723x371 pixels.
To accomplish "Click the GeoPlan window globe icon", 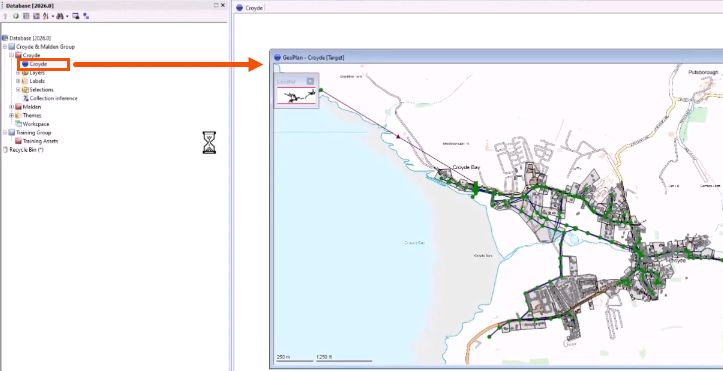I will pyautogui.click(x=277, y=58).
